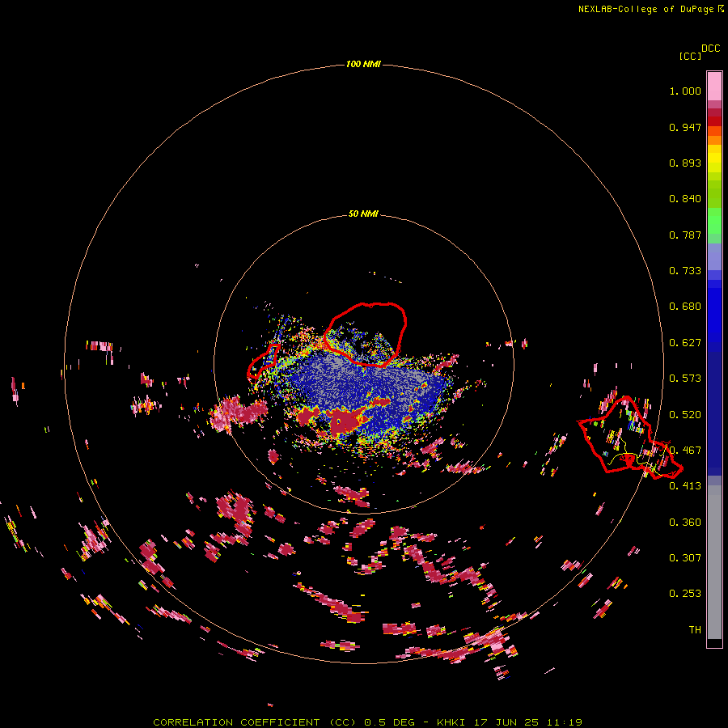Click the [CC] legend heading
728x728 pixels.
pos(690,56)
